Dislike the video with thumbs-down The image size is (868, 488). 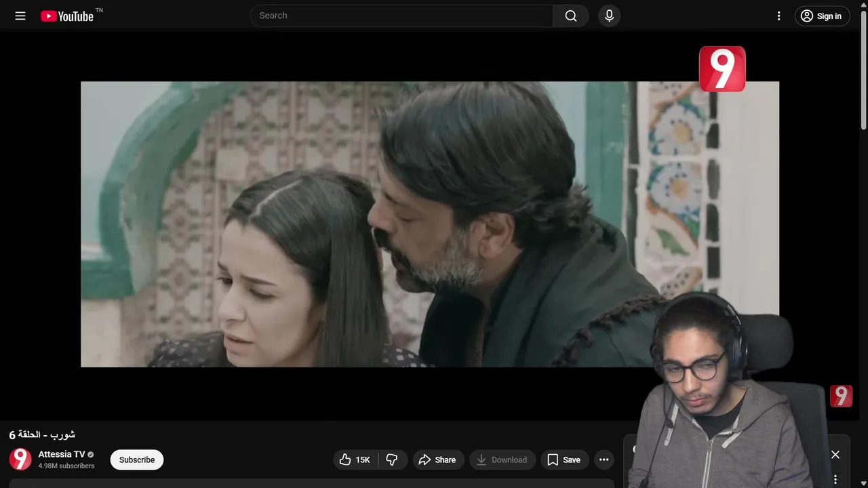point(392,460)
